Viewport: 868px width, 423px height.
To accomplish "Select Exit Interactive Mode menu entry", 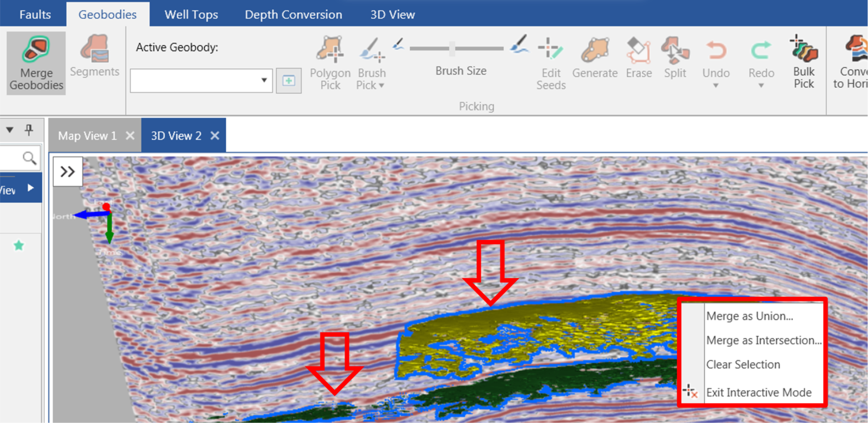I will [759, 392].
